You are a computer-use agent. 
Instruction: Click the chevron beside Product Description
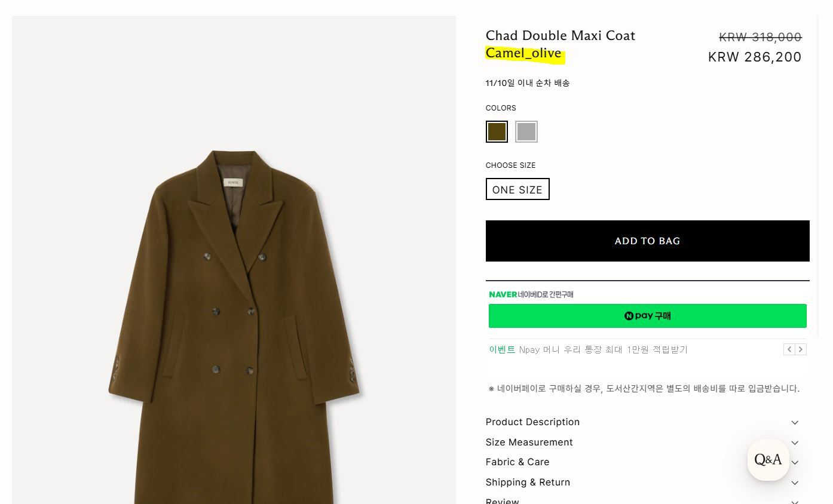tap(795, 423)
